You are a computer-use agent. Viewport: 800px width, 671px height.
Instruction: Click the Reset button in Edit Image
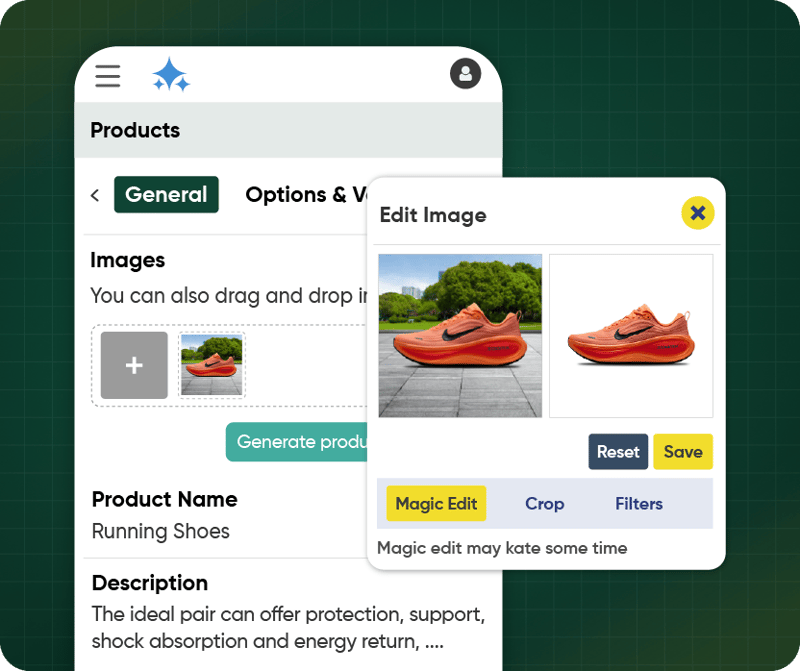click(617, 452)
